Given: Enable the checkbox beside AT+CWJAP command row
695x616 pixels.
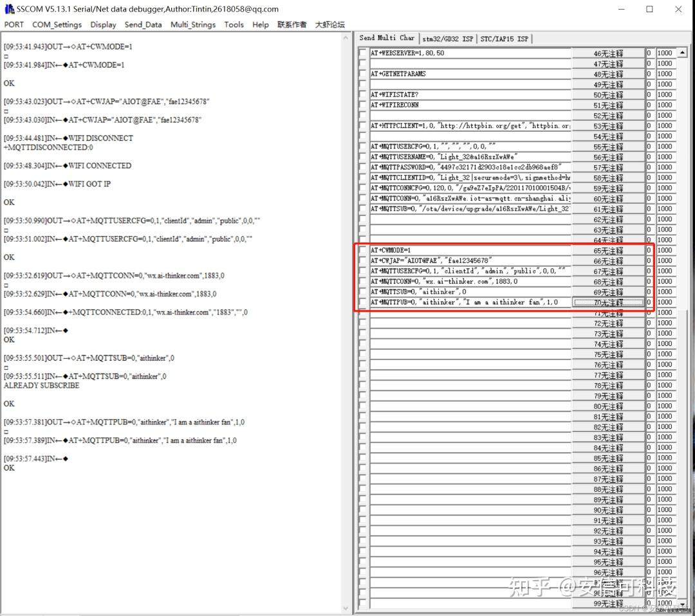Looking at the screenshot, I should point(362,260).
